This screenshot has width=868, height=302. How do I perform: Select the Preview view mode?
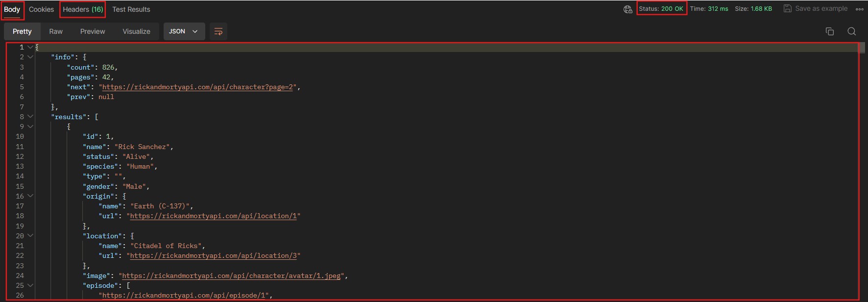[x=93, y=31]
